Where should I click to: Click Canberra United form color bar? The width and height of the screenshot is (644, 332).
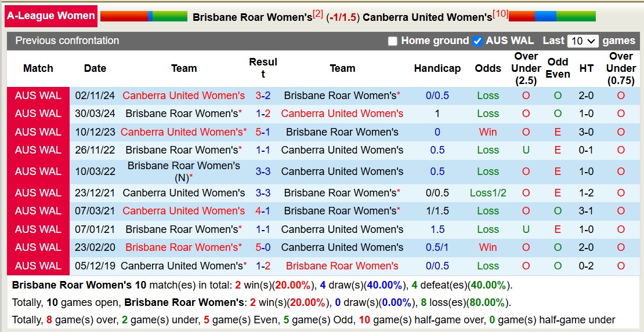(552, 16)
